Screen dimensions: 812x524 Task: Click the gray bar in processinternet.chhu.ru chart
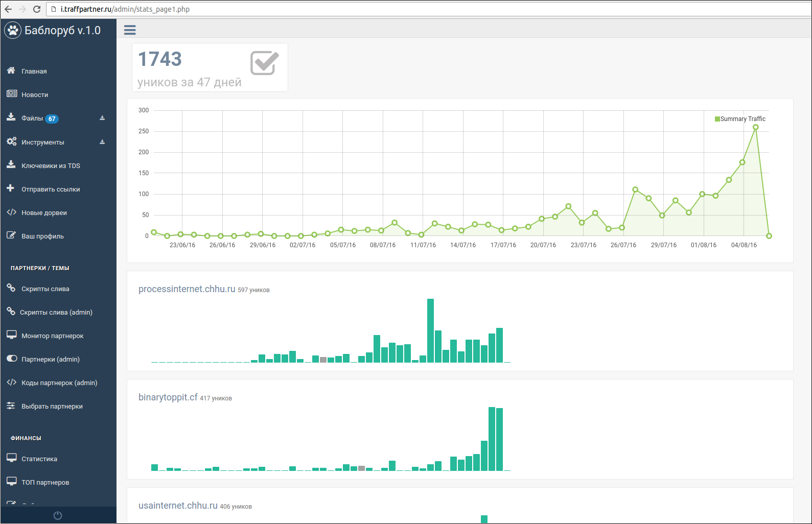323,360
